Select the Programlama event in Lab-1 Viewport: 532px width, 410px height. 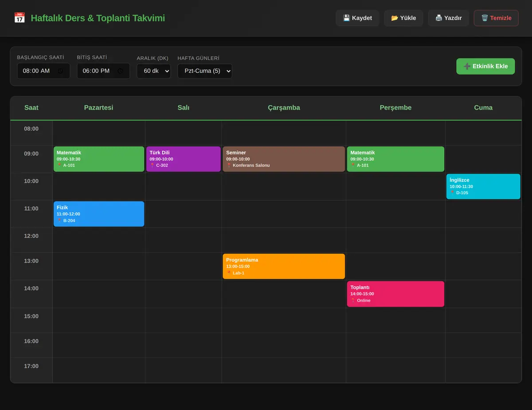pyautogui.click(x=284, y=266)
